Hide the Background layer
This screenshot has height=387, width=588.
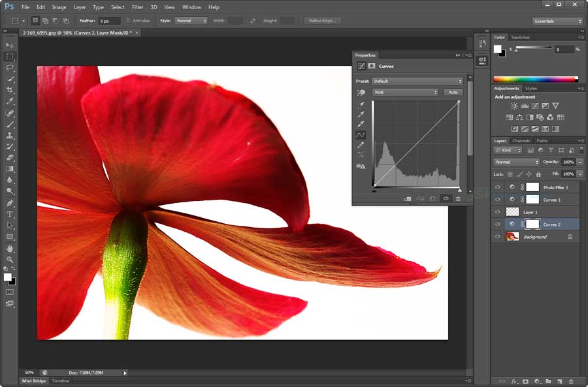click(498, 236)
